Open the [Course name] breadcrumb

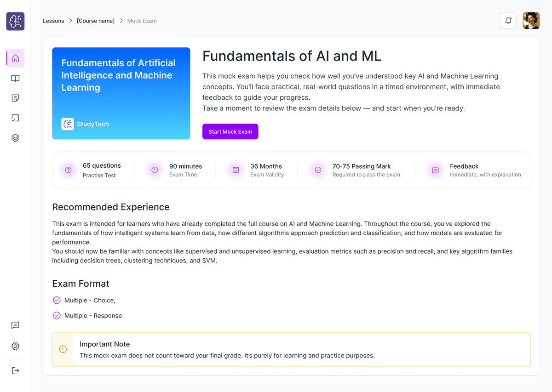(x=96, y=21)
